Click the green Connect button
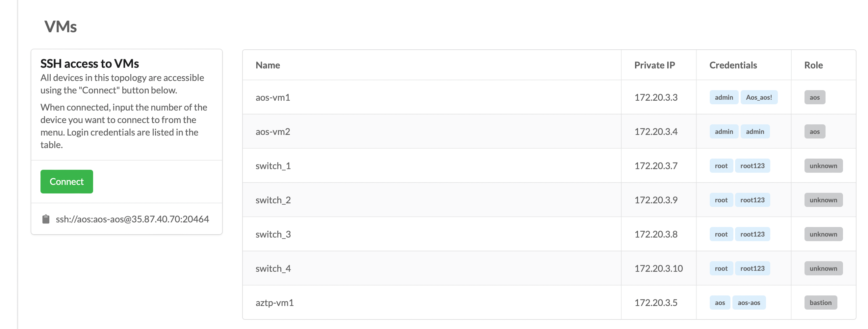The image size is (868, 329). pyautogui.click(x=66, y=181)
